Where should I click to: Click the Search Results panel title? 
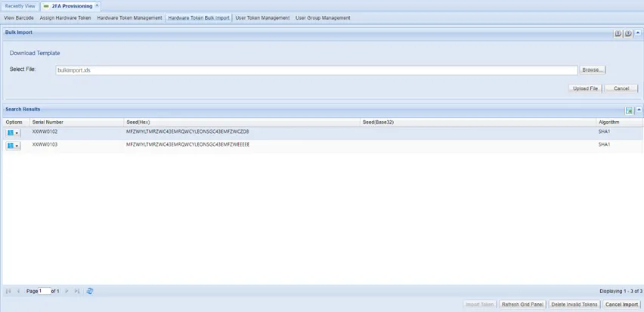(23, 110)
